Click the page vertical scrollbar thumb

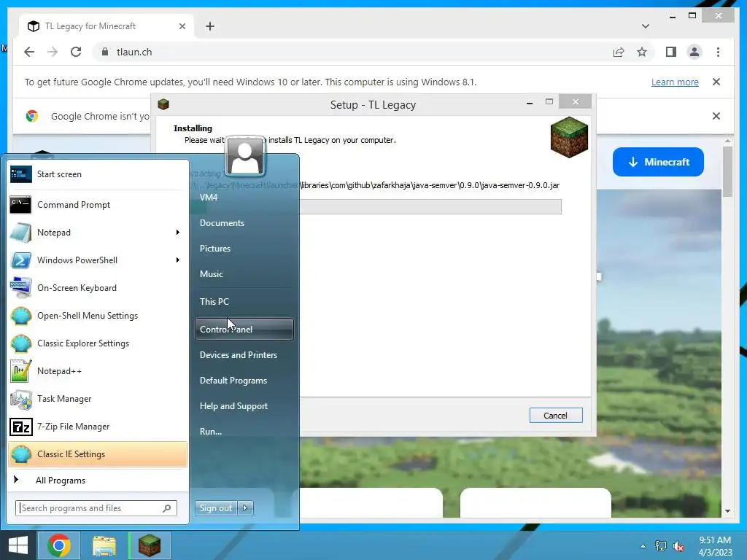[x=727, y=171]
